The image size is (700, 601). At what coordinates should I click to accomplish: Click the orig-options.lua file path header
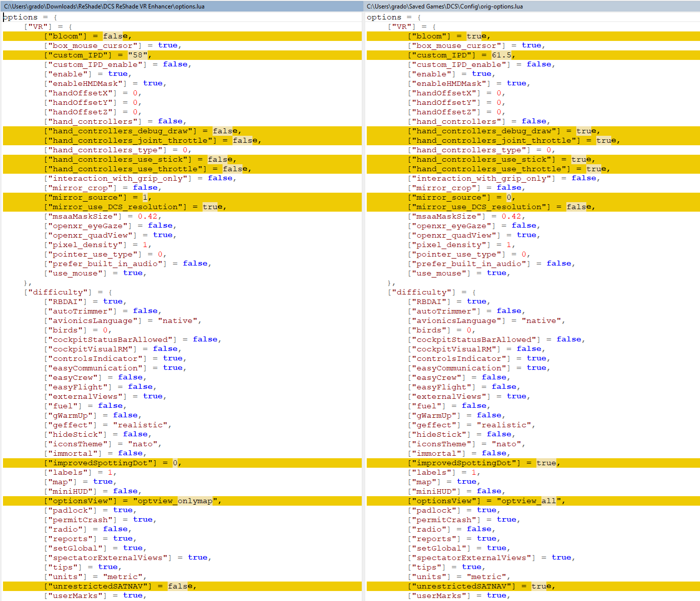click(x=532, y=6)
